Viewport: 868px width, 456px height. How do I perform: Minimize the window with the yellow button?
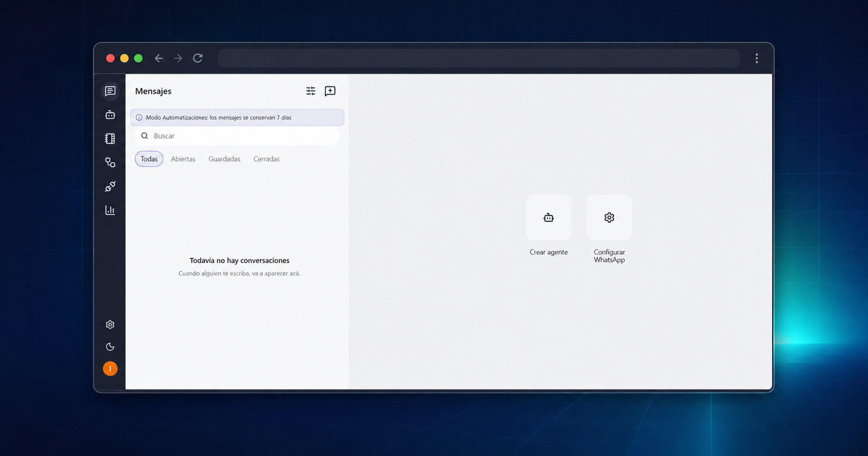point(124,58)
